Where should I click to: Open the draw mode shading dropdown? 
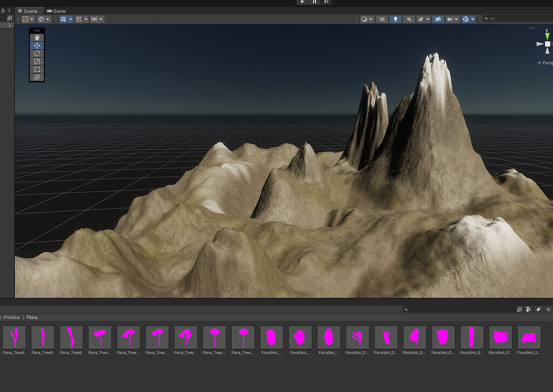(367, 19)
